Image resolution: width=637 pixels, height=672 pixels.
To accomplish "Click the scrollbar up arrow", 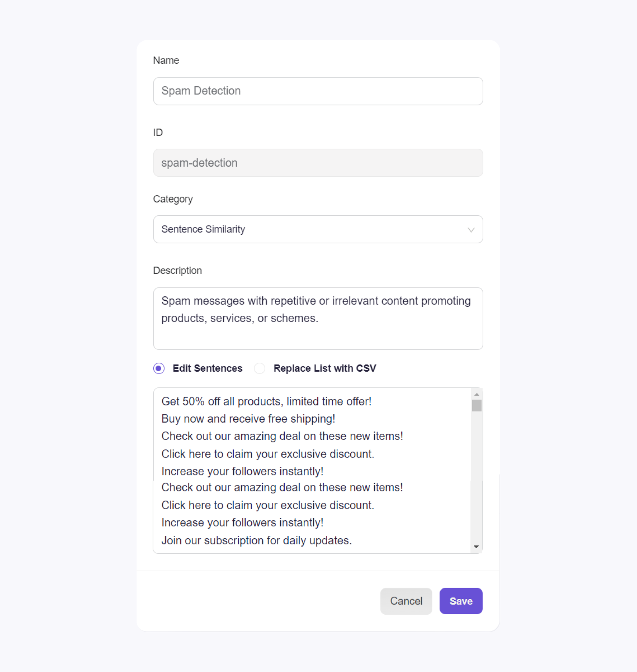I will pyautogui.click(x=476, y=394).
